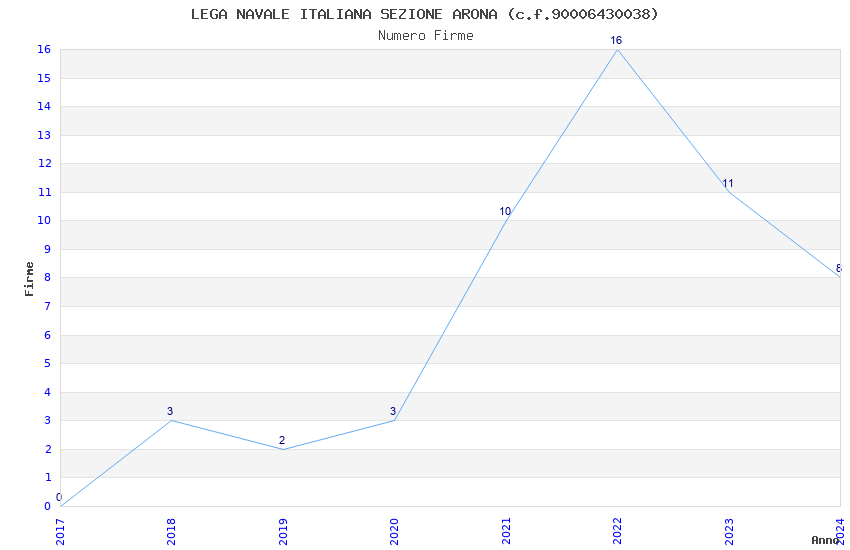Click y-axis tick value 6
Screen dimensions: 850x550
click(x=48, y=335)
